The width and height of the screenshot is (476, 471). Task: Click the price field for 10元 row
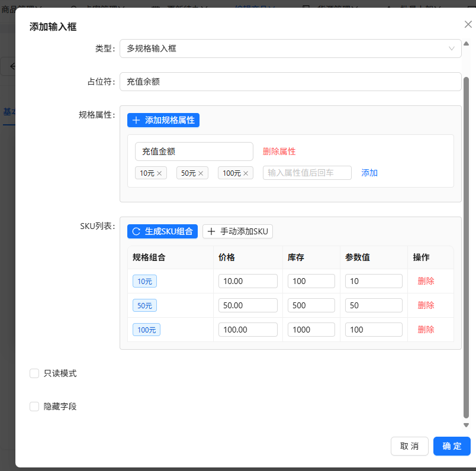[247, 281]
